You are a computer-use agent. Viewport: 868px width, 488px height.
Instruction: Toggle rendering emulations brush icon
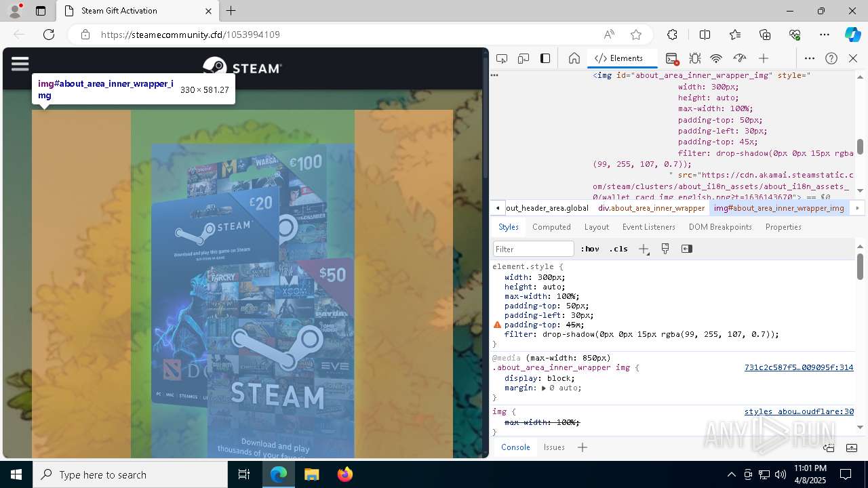(665, 249)
